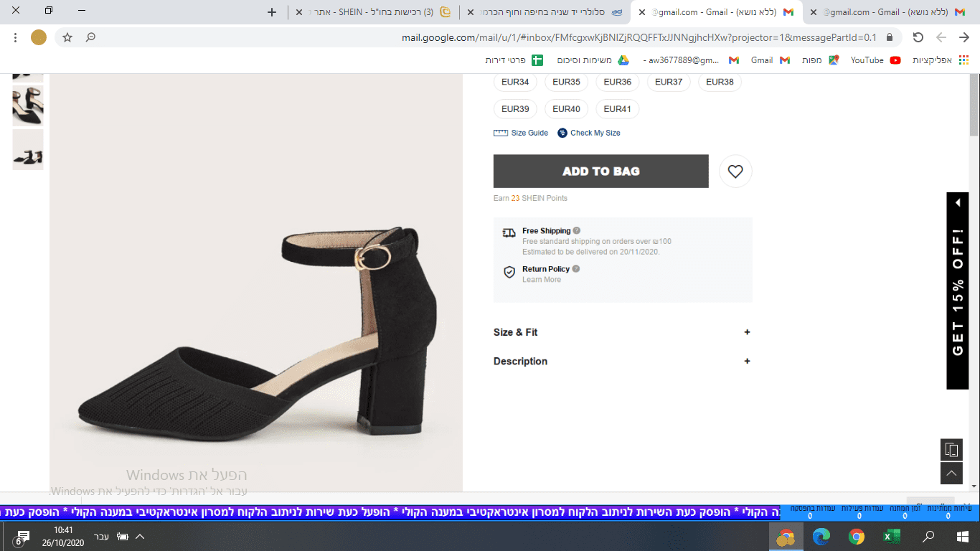This screenshot has width=980, height=551.
Task: Open the Gmail bookmark
Action: (771, 60)
